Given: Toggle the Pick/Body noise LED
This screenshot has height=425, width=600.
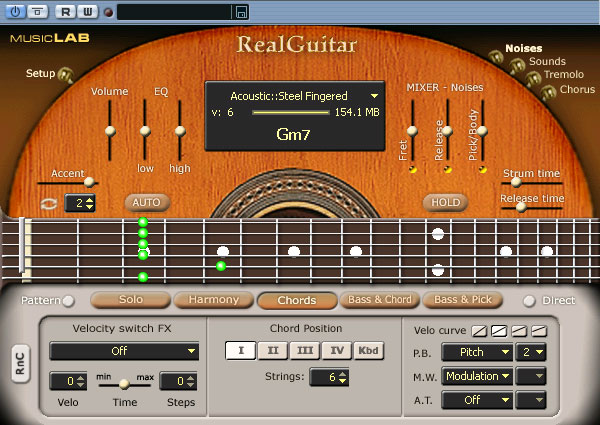Looking at the screenshot, I should (483, 169).
